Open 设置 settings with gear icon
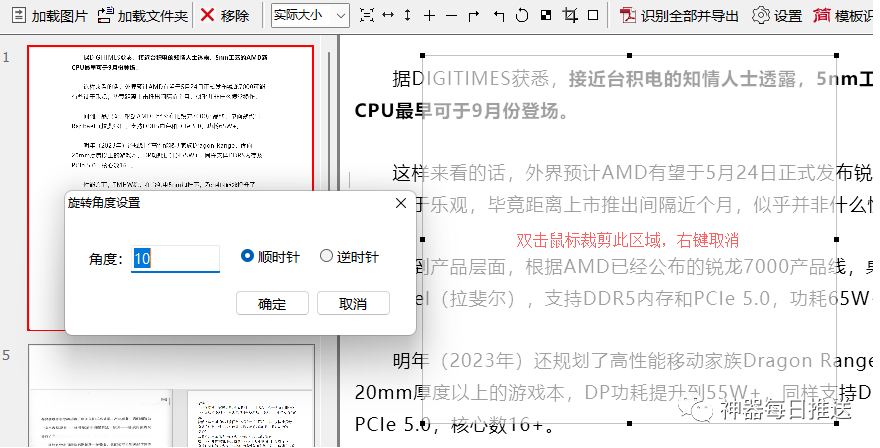Screen dimensions: 880x448 pos(777,16)
